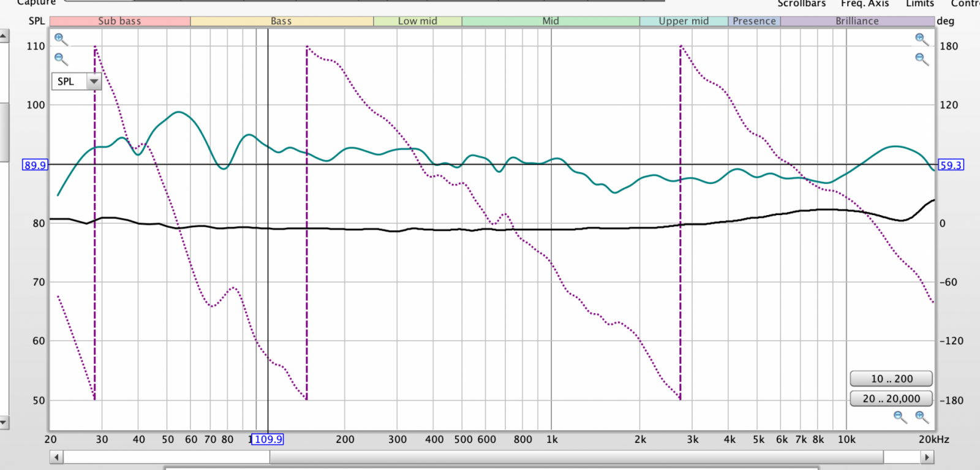Click the horizontal scrollbar thumb

[576, 457]
